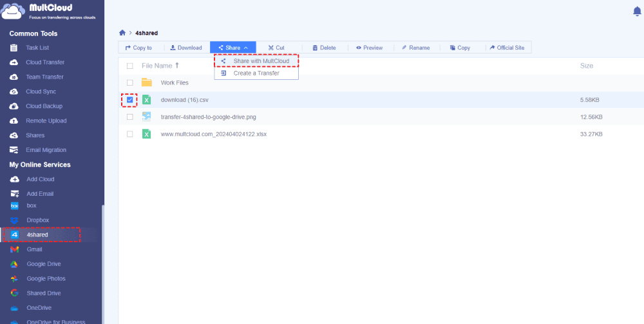Go to home via breadcrumb house icon
The width and height of the screenshot is (644, 324).
click(x=122, y=33)
